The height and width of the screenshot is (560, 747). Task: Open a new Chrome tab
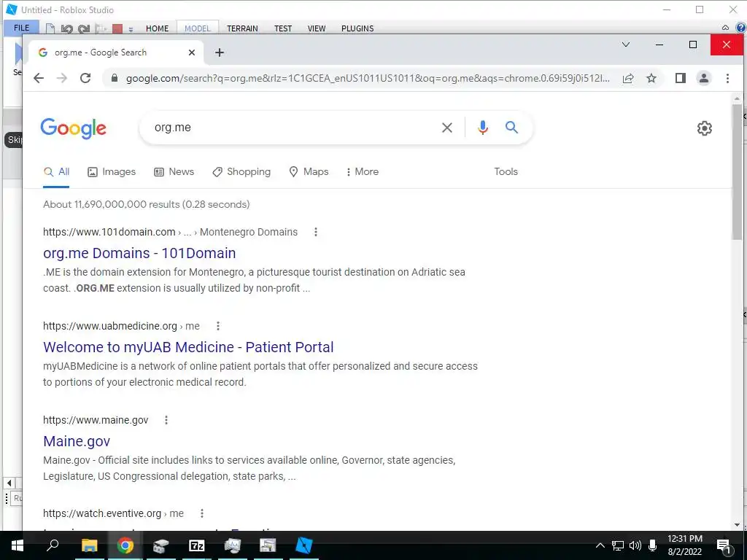(x=219, y=52)
